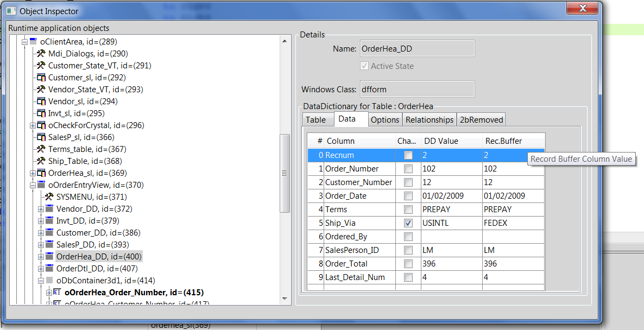Click the Ship_Table tools icon
This screenshot has width=644, height=330.
[41, 161]
